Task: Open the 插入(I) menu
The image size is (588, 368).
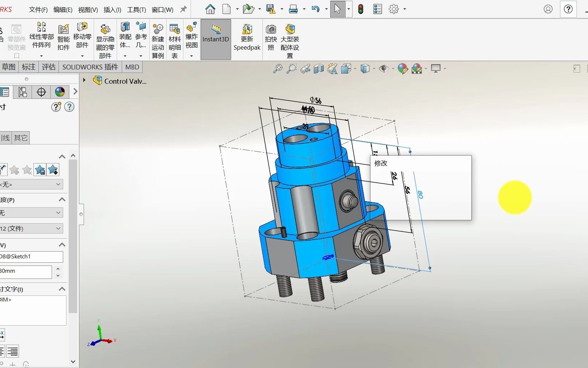Action: click(112, 10)
